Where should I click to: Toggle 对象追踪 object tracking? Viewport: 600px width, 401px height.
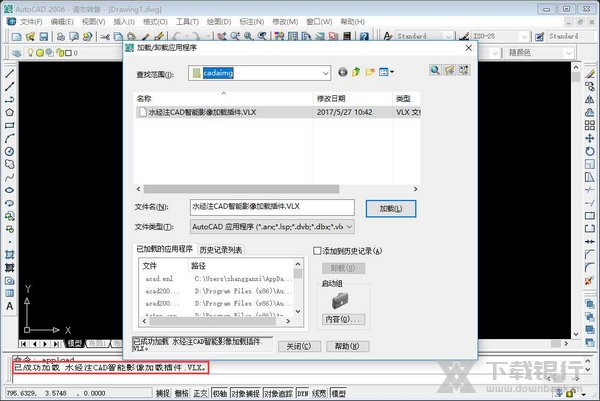coord(279,393)
